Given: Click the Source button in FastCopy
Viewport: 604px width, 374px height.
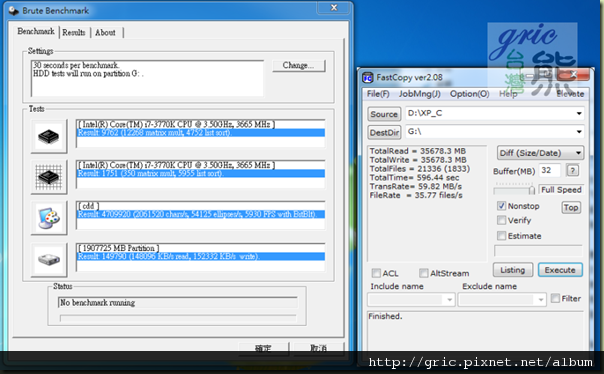Looking at the screenshot, I should tap(384, 114).
